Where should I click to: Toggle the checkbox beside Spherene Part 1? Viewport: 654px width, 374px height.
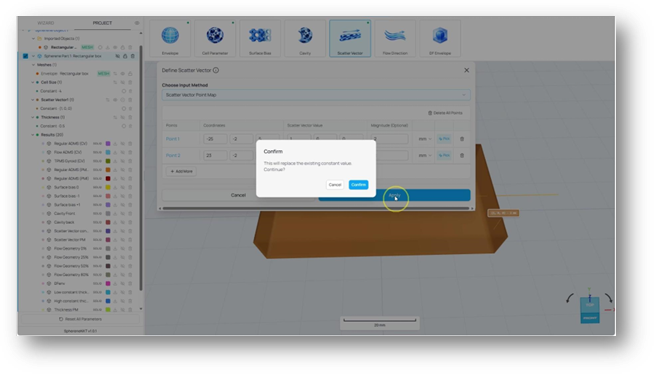[25, 56]
